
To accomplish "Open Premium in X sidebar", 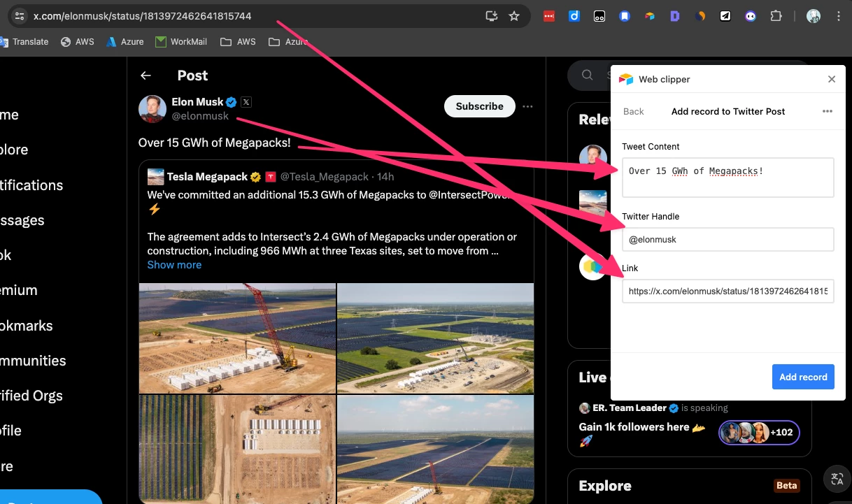I will coord(19,290).
